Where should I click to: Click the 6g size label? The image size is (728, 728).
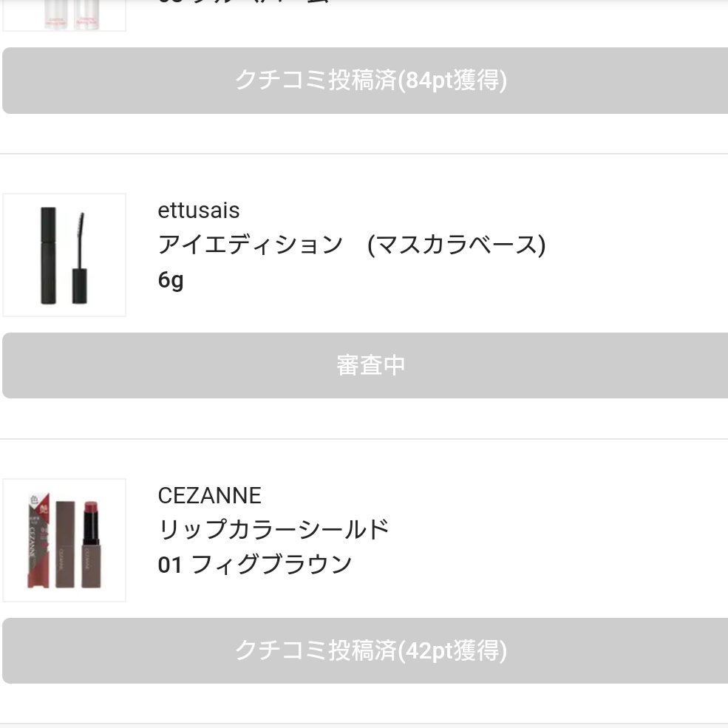tap(171, 280)
